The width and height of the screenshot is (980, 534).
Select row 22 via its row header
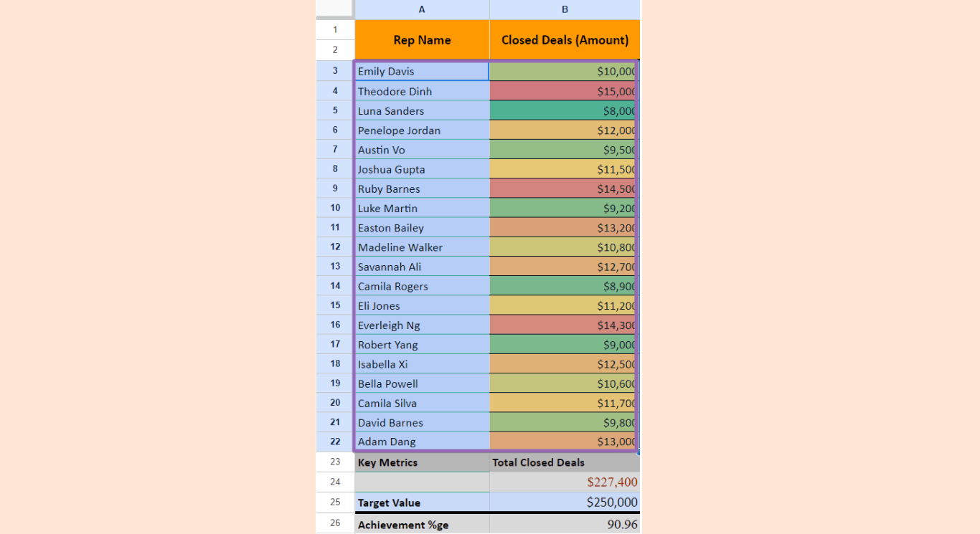click(x=335, y=442)
